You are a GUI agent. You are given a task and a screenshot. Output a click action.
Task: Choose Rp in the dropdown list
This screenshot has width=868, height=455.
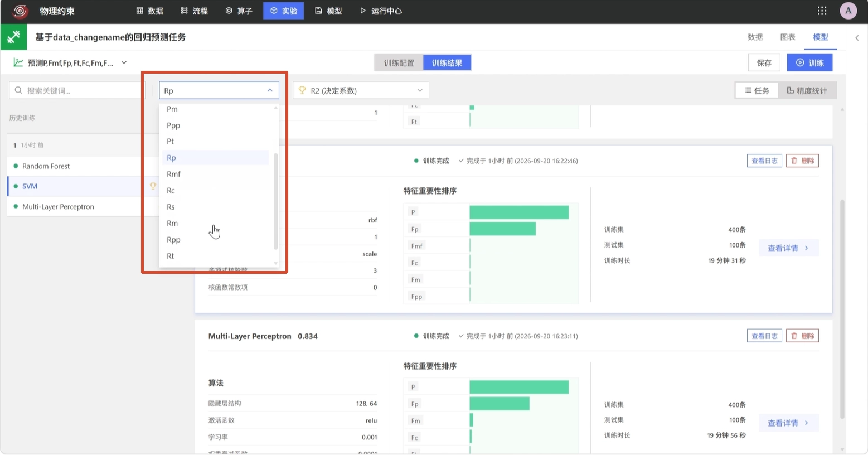pos(216,158)
